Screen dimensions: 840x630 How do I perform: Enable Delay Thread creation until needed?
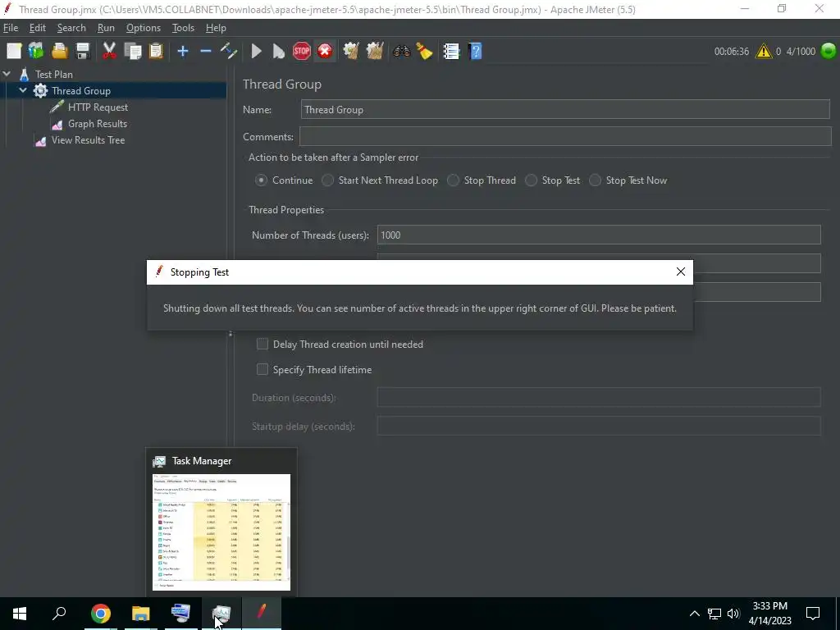262,344
